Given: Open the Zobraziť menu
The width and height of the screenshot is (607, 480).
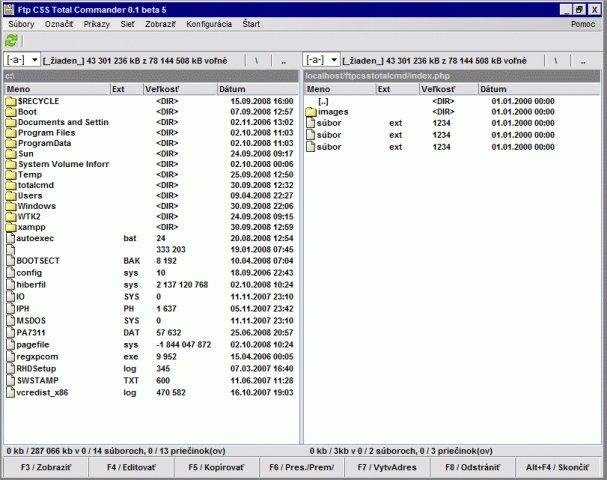Looking at the screenshot, I should [160, 24].
